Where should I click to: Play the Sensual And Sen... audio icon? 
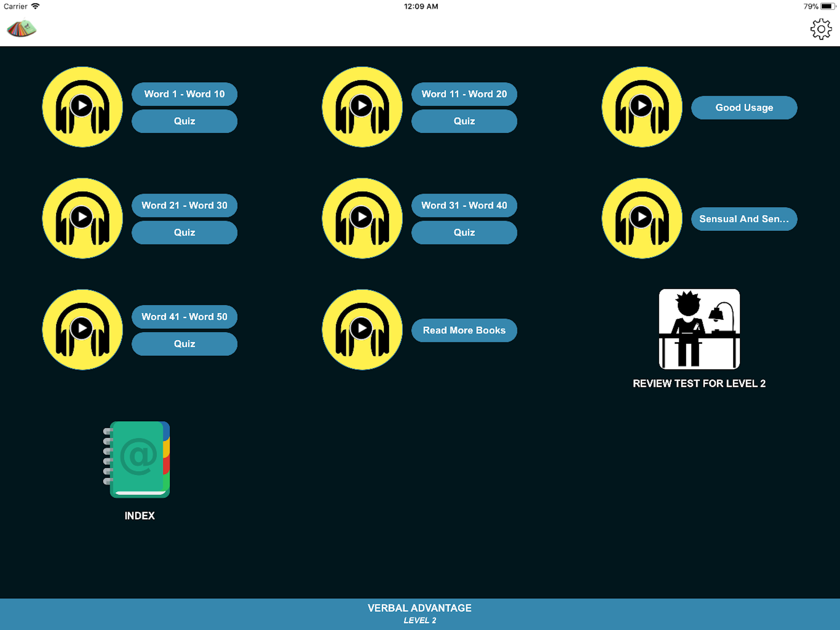click(642, 218)
